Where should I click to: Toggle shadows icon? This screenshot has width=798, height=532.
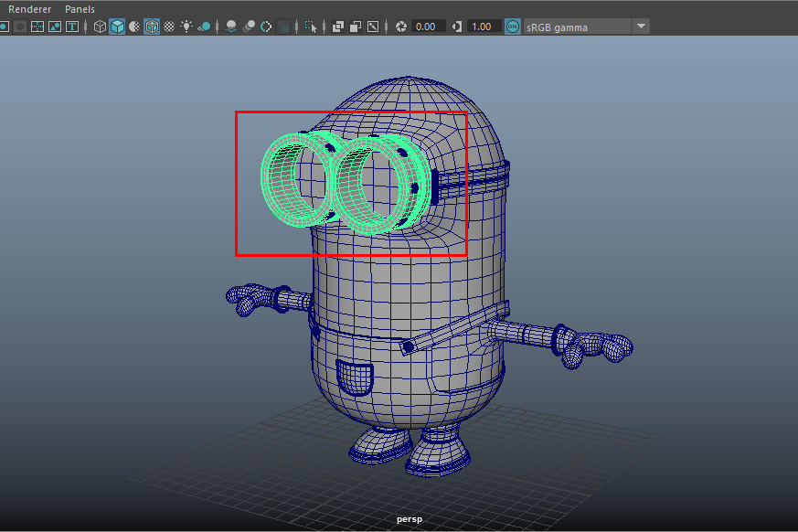click(204, 27)
